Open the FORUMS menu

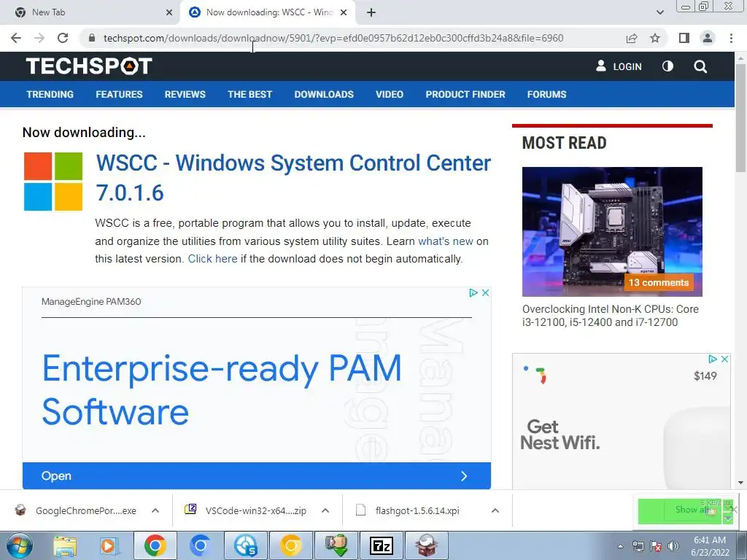coord(546,94)
